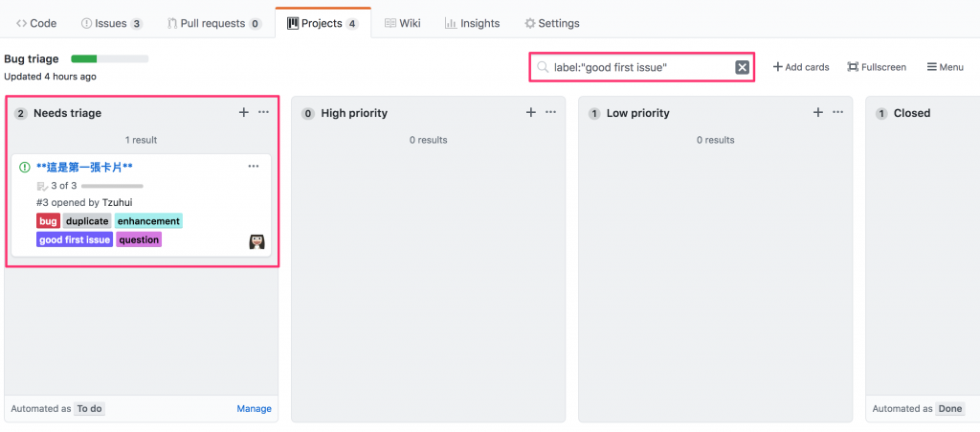Open repository Settings
Image resolution: width=980 pixels, height=432 pixels.
point(552,23)
